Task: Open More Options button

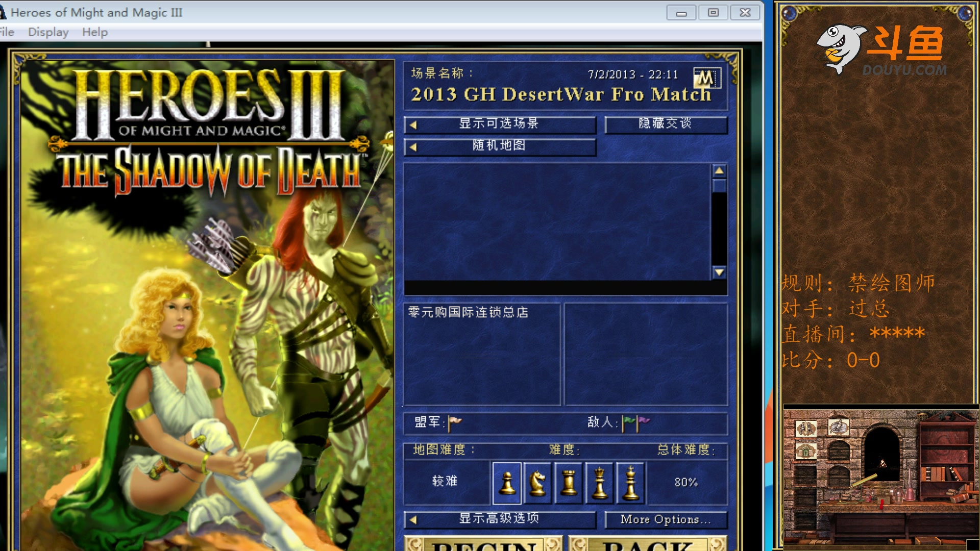Action: pyautogui.click(x=666, y=519)
